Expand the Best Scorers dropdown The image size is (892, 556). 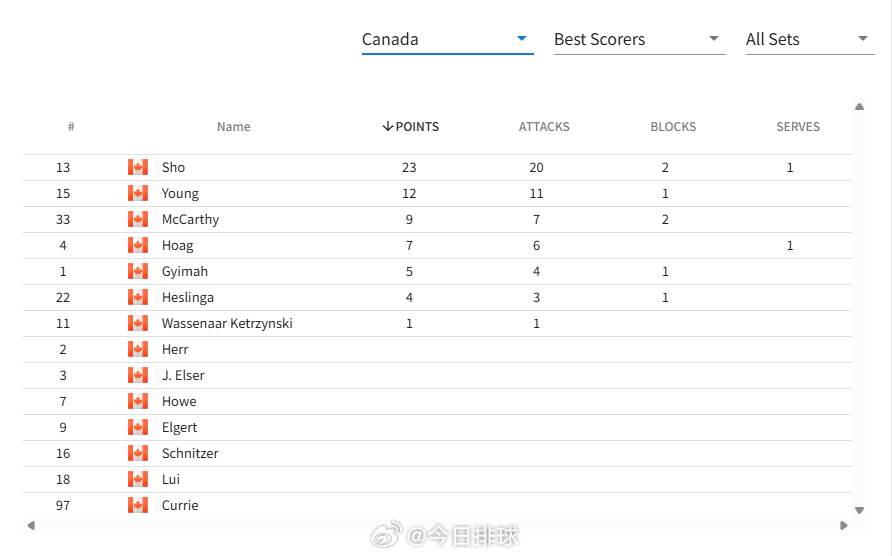tap(639, 39)
